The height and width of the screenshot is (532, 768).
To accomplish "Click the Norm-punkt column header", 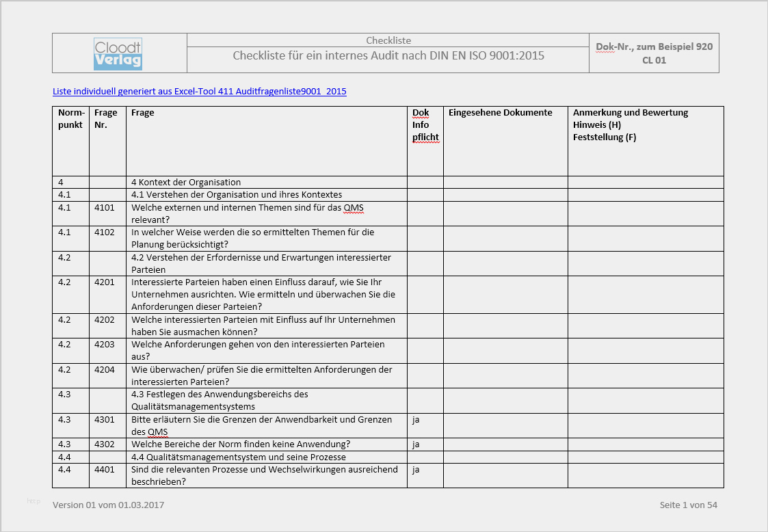I will click(x=71, y=118).
